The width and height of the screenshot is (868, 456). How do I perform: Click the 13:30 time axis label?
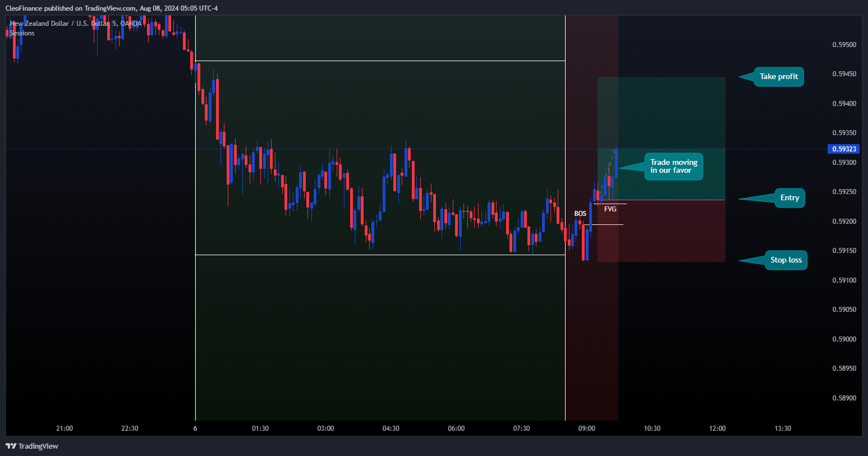click(783, 429)
